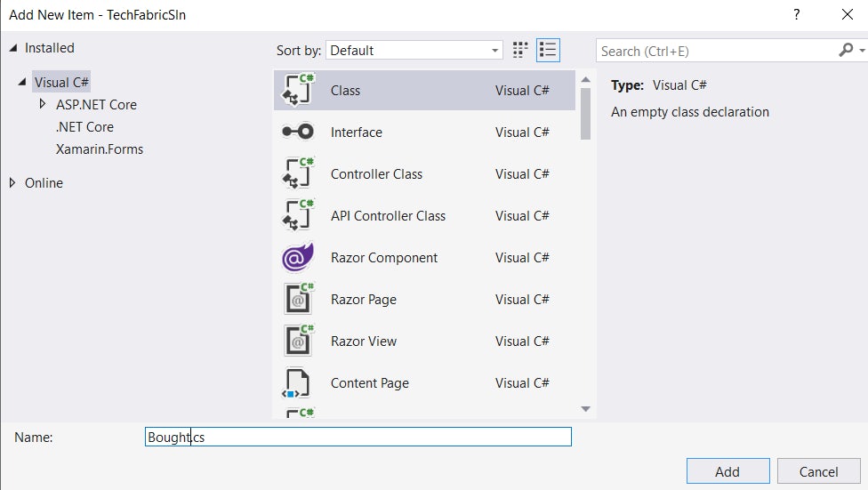This screenshot has height=490, width=868.
Task: Click the search magnifier icon
Action: coord(845,51)
